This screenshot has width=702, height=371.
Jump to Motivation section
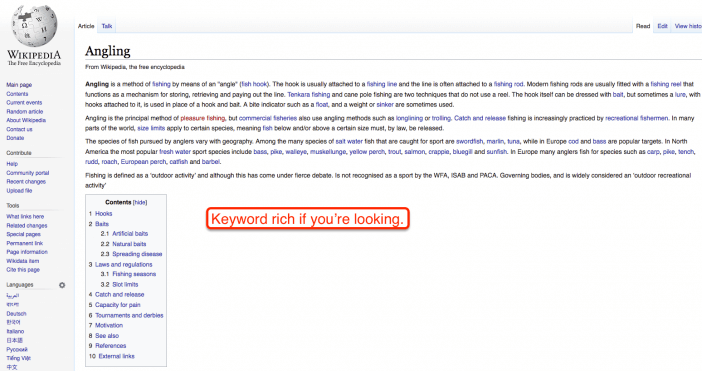point(109,325)
